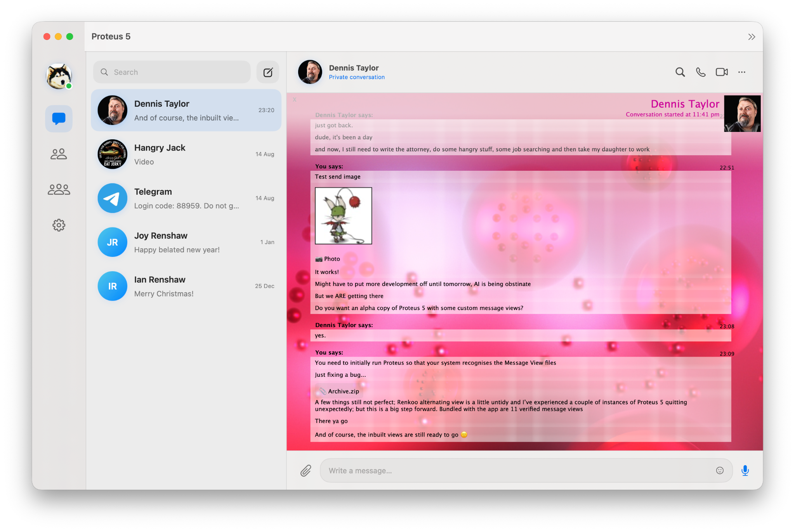Expand the toolbar overflow chevrons
The image size is (795, 532).
752,37
